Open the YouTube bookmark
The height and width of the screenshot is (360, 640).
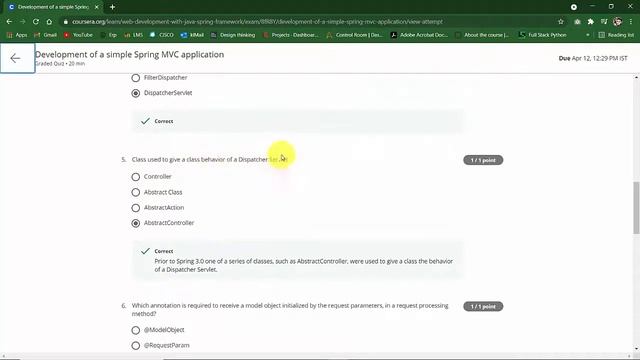[78, 35]
